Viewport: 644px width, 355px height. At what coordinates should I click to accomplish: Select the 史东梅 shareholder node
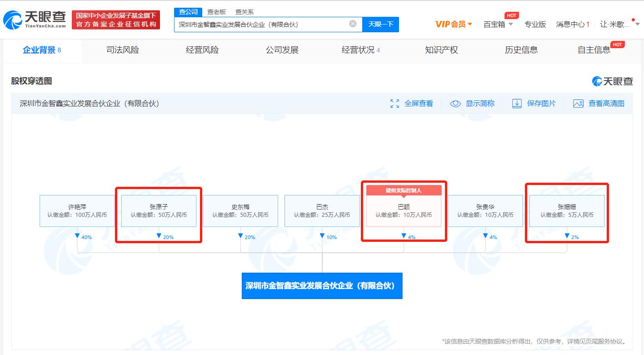pyautogui.click(x=240, y=211)
